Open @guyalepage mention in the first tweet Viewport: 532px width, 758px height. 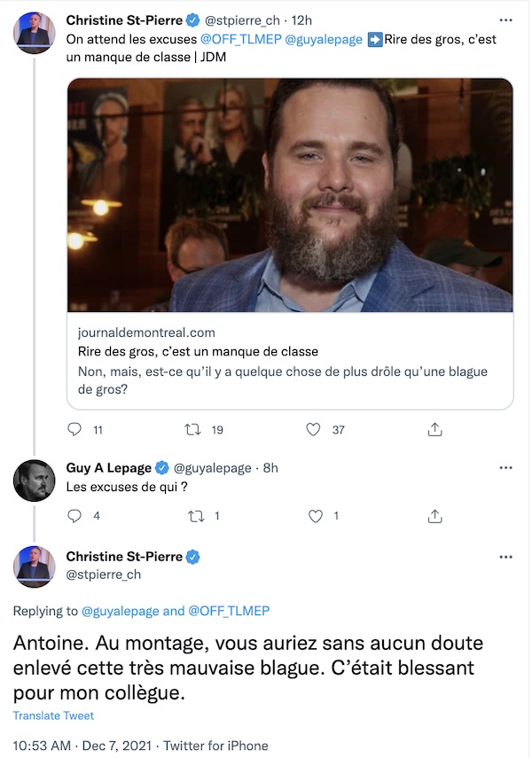pyautogui.click(x=324, y=39)
